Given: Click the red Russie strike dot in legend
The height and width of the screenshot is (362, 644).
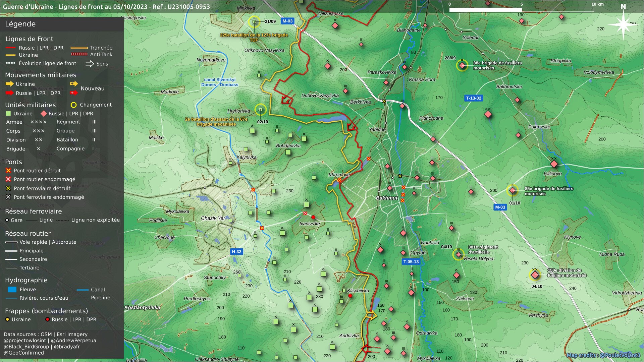Looking at the screenshot, I should [47, 319].
